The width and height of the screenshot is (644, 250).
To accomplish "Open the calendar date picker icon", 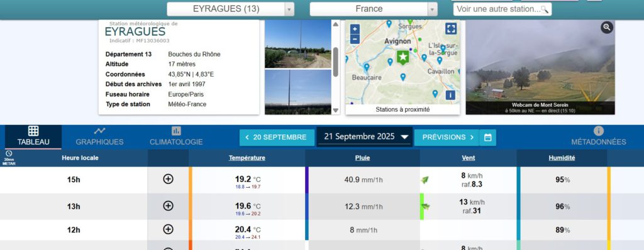I will pyautogui.click(x=487, y=138).
